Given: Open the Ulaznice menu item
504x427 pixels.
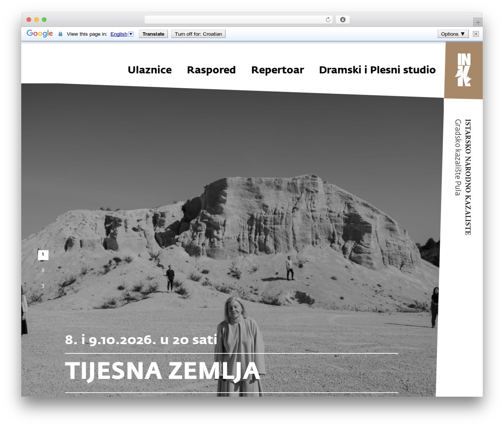Looking at the screenshot, I should (150, 70).
